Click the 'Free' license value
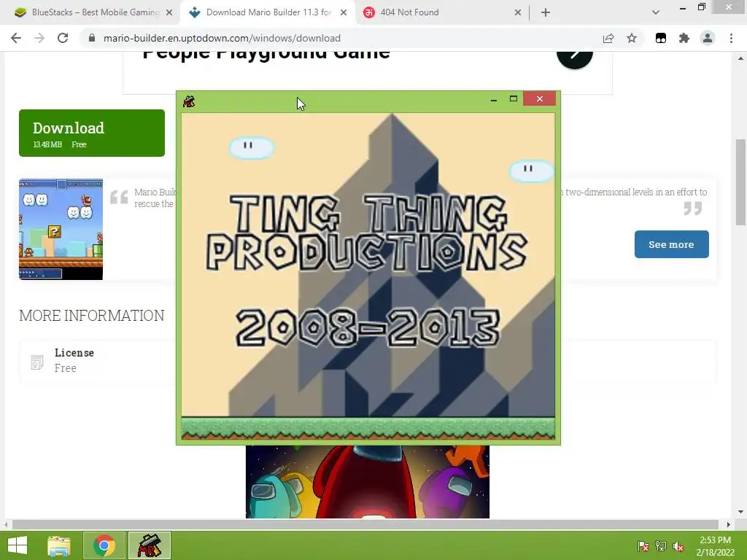The image size is (747, 560). pos(65,368)
